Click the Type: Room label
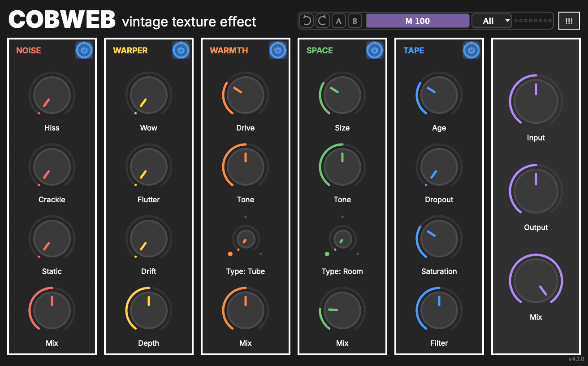Screen dimensions: 588x366 342,271
